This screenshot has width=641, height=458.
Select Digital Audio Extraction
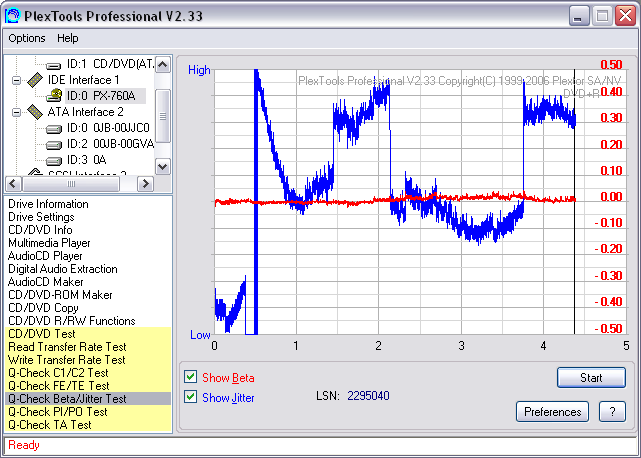tap(63, 269)
